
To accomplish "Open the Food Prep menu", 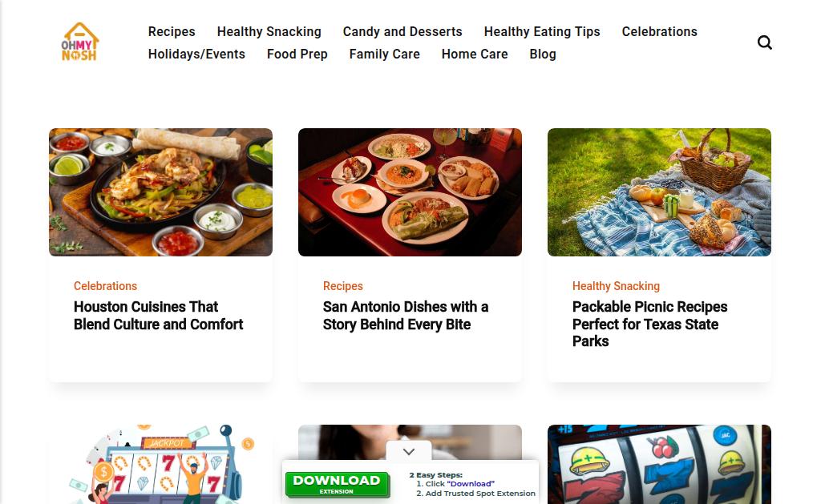I will (x=297, y=54).
